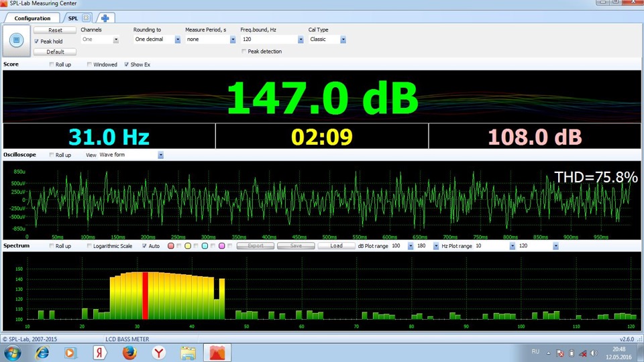
Task: Open Windows Media Player from the taskbar
Action: coord(70,351)
